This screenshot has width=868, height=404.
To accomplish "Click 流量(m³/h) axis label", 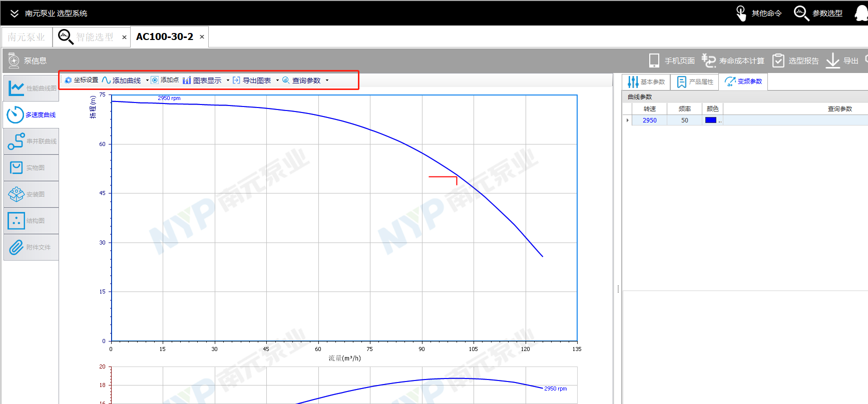I will coord(344,358).
